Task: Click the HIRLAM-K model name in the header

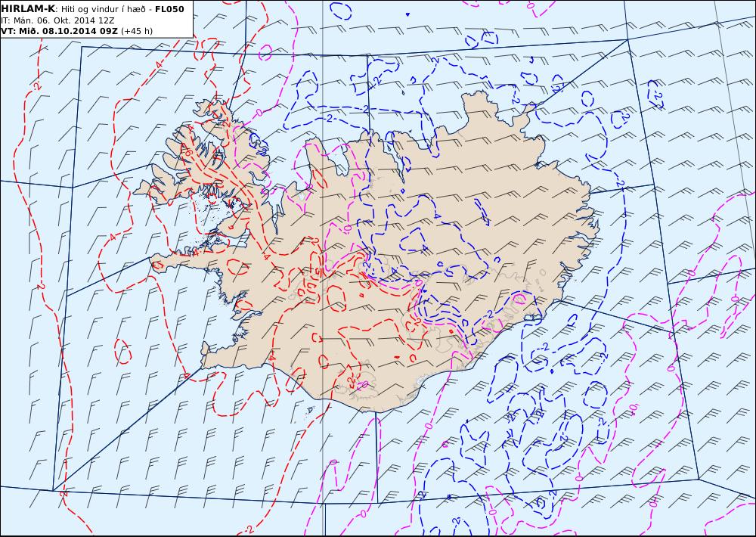Action: pos(28,8)
